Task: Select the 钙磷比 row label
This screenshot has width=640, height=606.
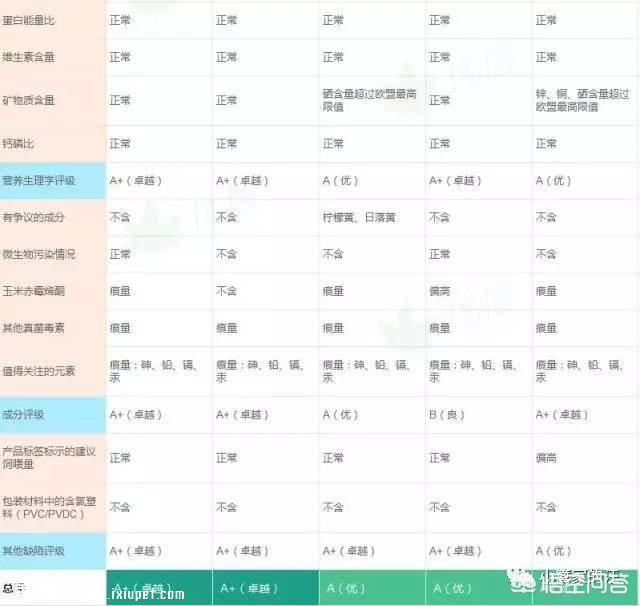Action: (x=18, y=144)
